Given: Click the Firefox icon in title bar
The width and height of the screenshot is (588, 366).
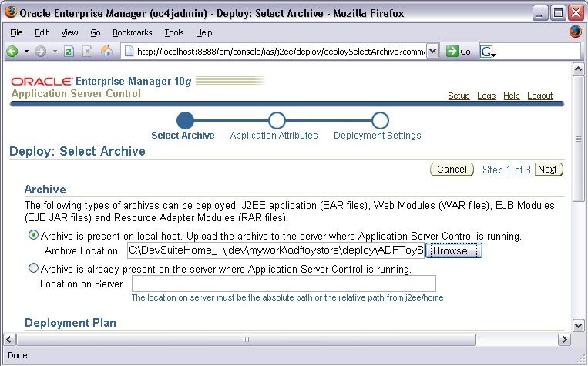Looking at the screenshot, I should click(x=10, y=13).
